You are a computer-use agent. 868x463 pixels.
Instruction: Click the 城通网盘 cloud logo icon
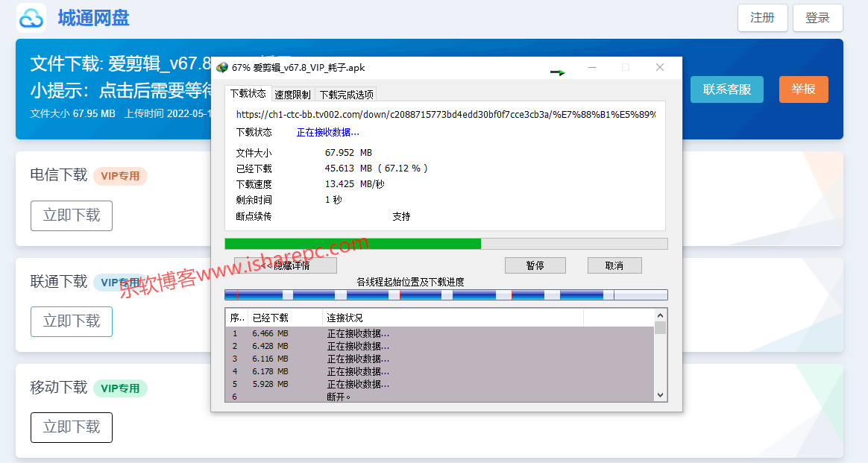click(31, 18)
